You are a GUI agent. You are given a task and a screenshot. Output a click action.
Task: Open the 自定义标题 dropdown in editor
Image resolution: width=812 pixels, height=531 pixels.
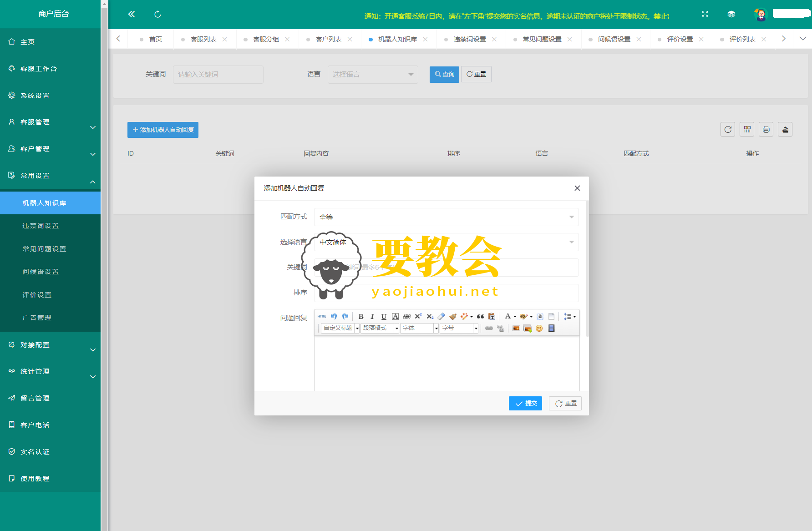coord(340,328)
